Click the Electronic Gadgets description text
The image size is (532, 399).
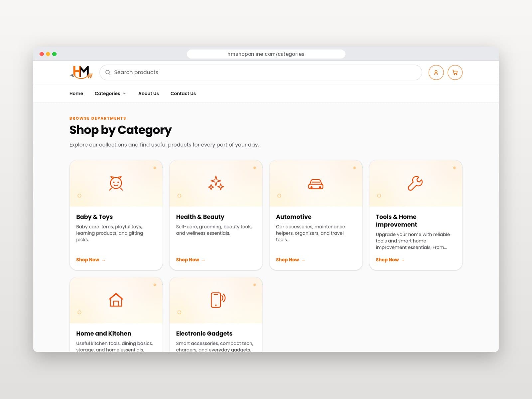click(x=214, y=346)
